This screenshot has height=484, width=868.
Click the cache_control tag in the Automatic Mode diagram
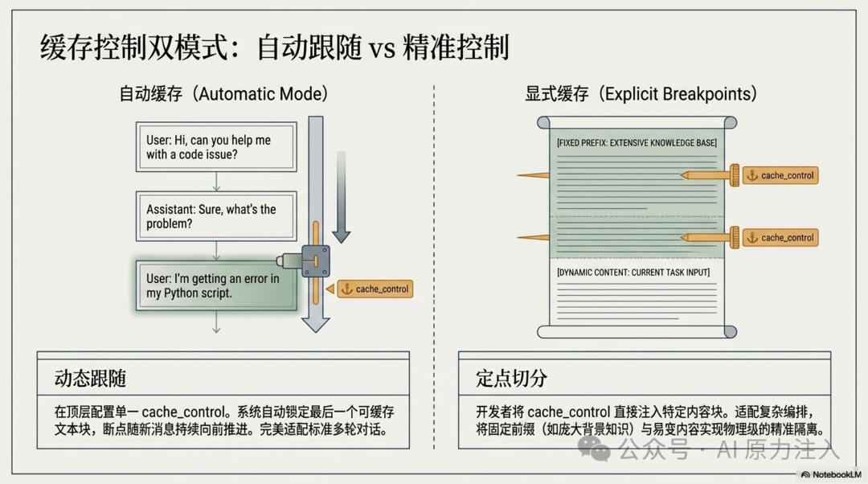point(376,289)
